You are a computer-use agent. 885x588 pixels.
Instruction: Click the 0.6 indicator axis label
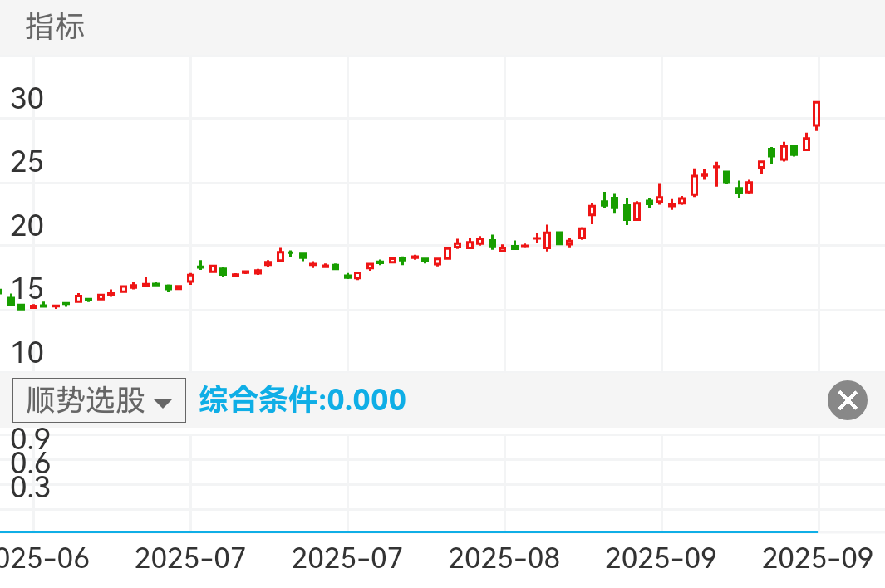click(30, 463)
